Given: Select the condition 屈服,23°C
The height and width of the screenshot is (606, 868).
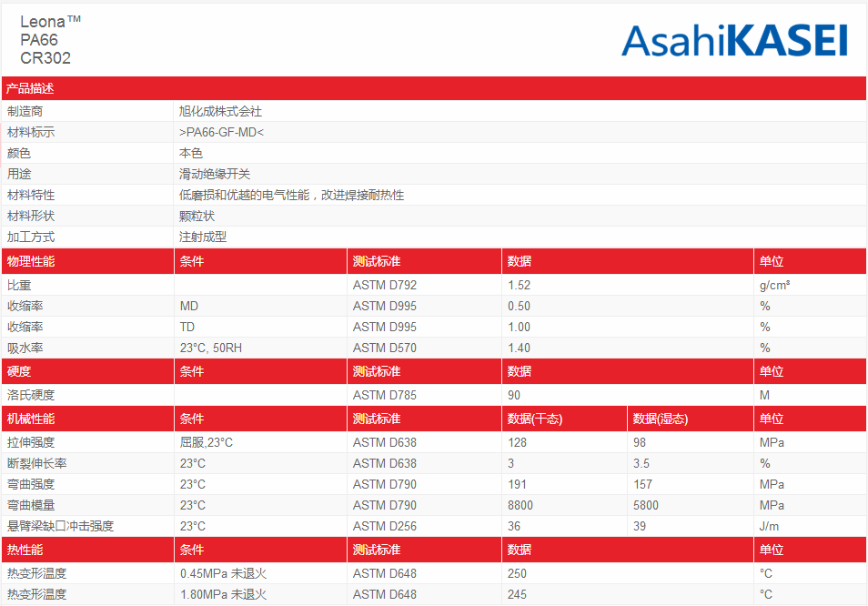Looking at the screenshot, I should 207,443.
